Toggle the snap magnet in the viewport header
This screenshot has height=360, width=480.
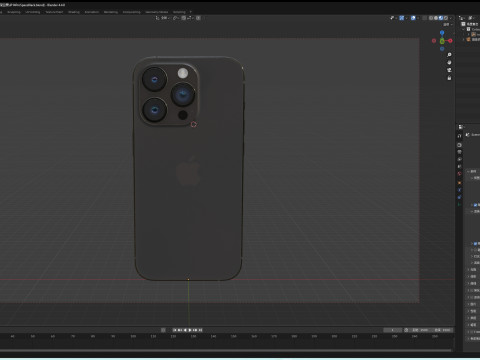[184, 18]
